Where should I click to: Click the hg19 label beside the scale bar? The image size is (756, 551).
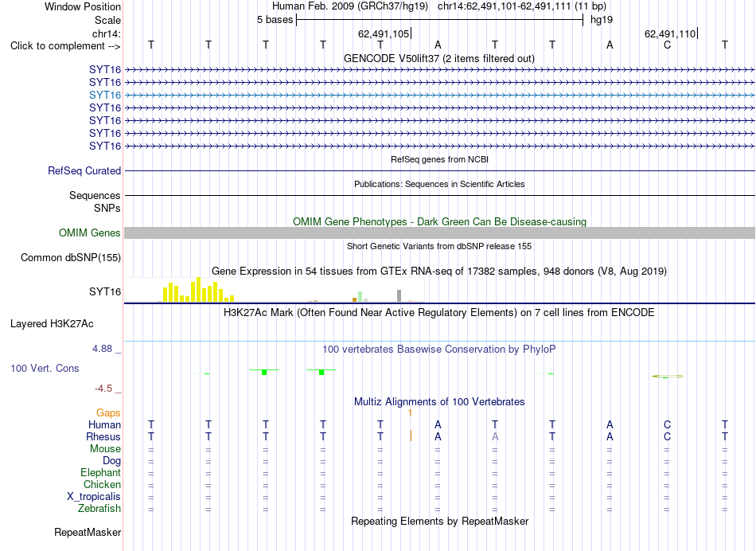click(602, 20)
